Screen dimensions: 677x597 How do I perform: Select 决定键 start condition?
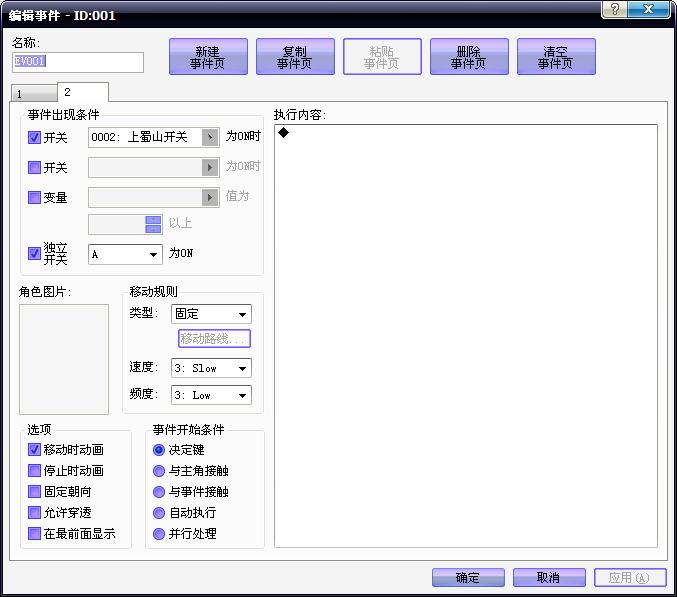[159, 450]
